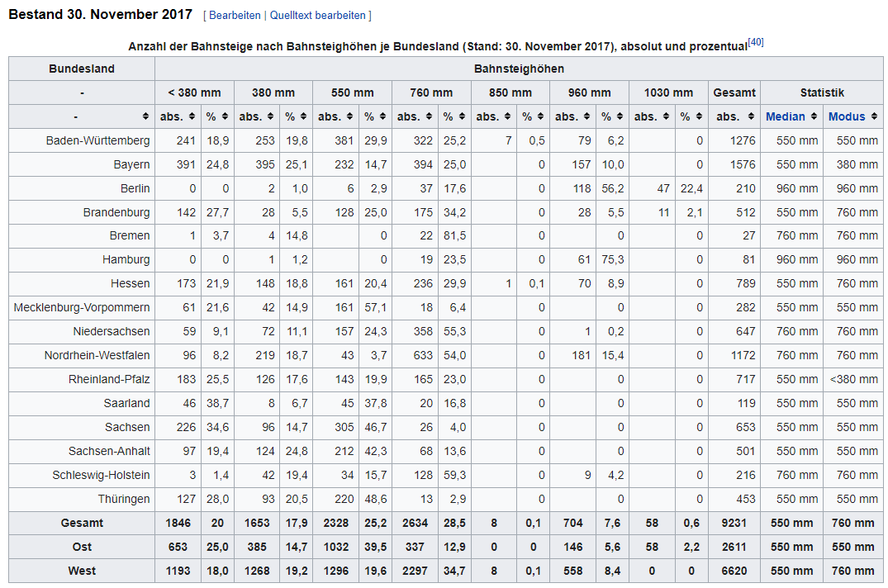
Task: Sort by 850 mm abs. column arrows
Action: coord(508,116)
